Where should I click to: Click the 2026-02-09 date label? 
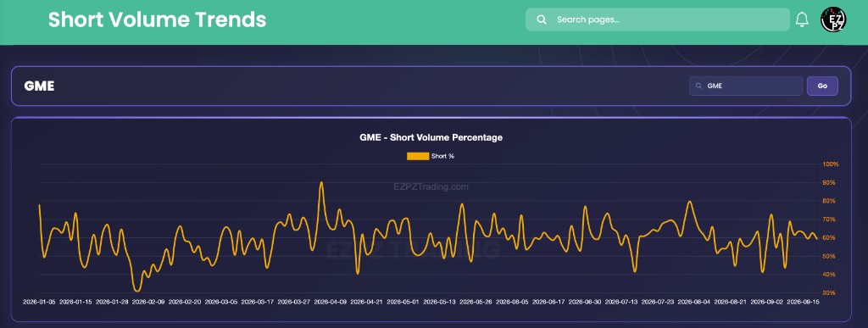pyautogui.click(x=148, y=302)
